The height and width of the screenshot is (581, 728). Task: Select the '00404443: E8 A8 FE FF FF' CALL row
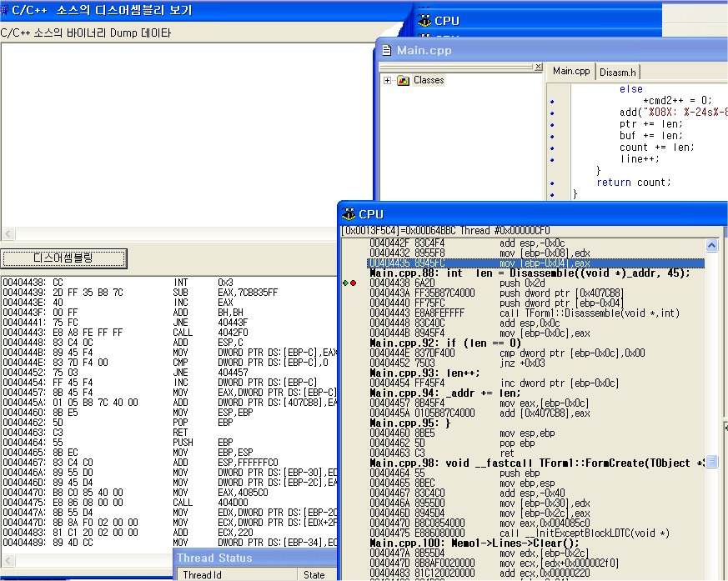pyautogui.click(x=125, y=333)
